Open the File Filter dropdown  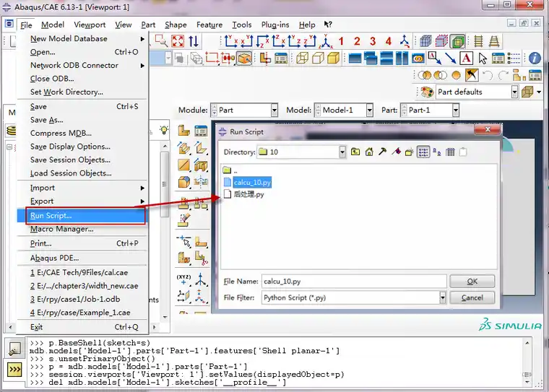point(443,298)
